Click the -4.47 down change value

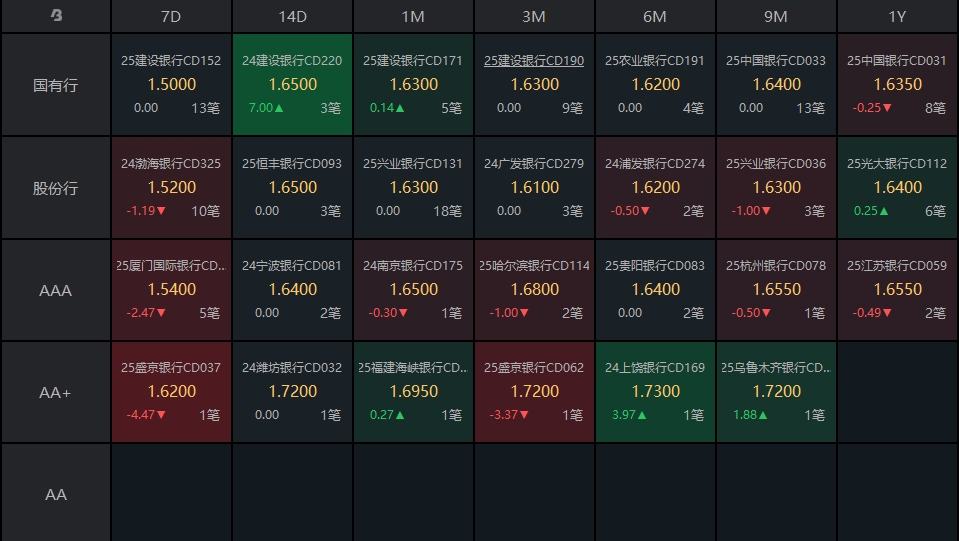[x=146, y=415]
